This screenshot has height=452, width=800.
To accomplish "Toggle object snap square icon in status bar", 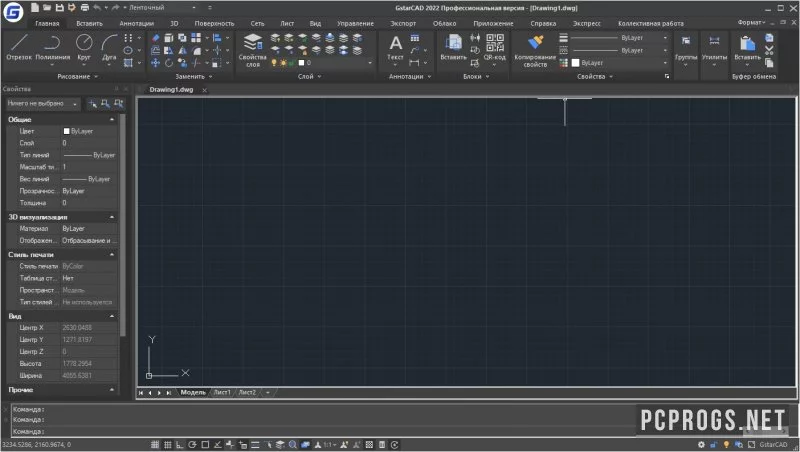I will (x=205, y=445).
